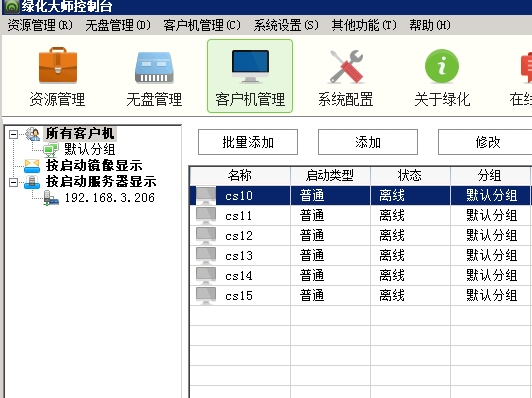Screen dimensions: 532x398
Task: Click 普通 in the cs13 row
Action: (312, 255)
